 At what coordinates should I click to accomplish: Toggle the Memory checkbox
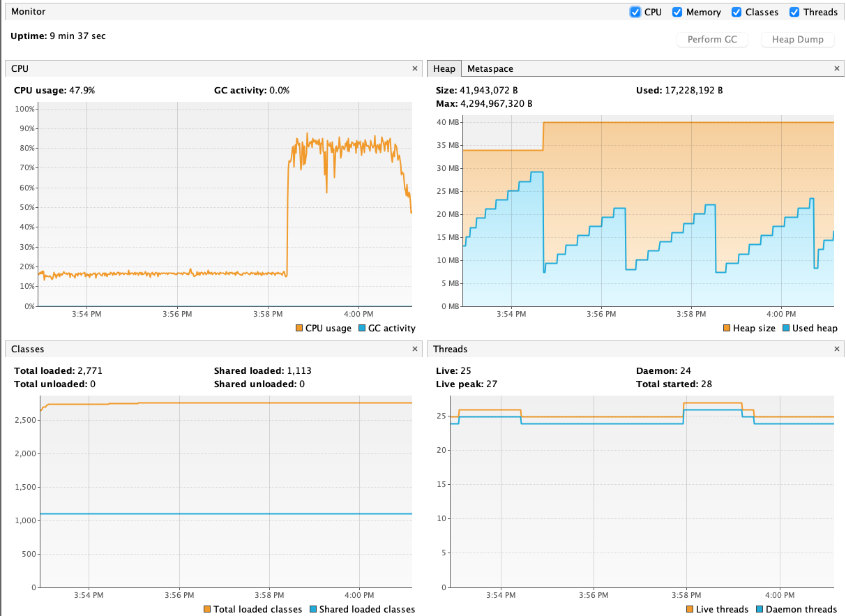pos(677,12)
